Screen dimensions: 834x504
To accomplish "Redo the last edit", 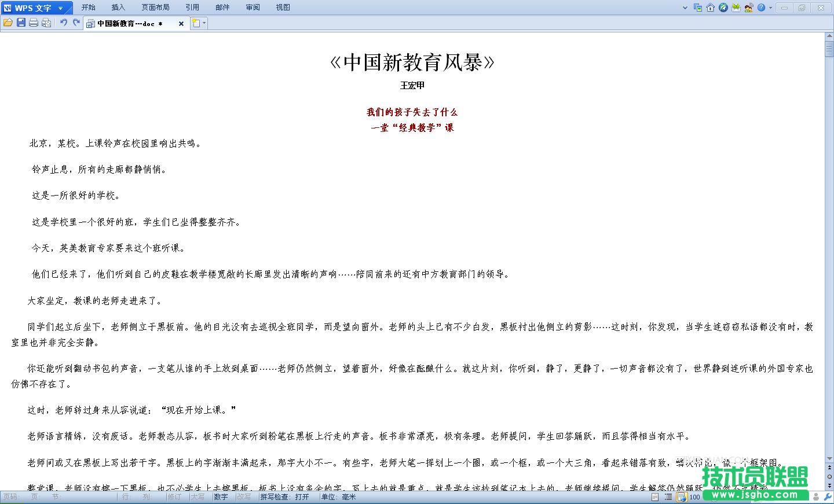I will 76,23.
